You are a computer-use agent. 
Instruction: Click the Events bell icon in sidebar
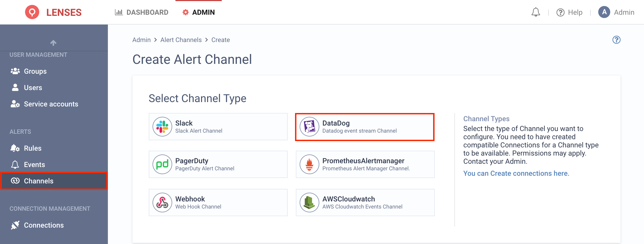pyautogui.click(x=15, y=165)
